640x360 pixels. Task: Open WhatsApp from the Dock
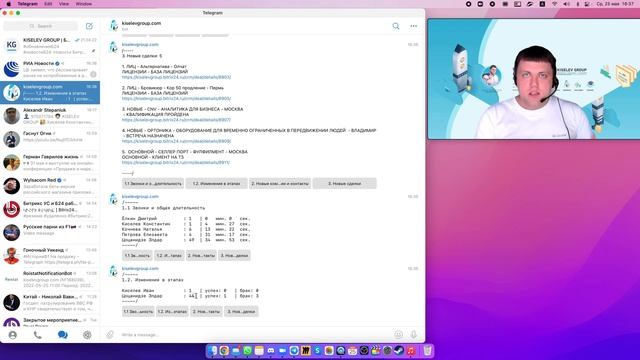tap(247, 351)
